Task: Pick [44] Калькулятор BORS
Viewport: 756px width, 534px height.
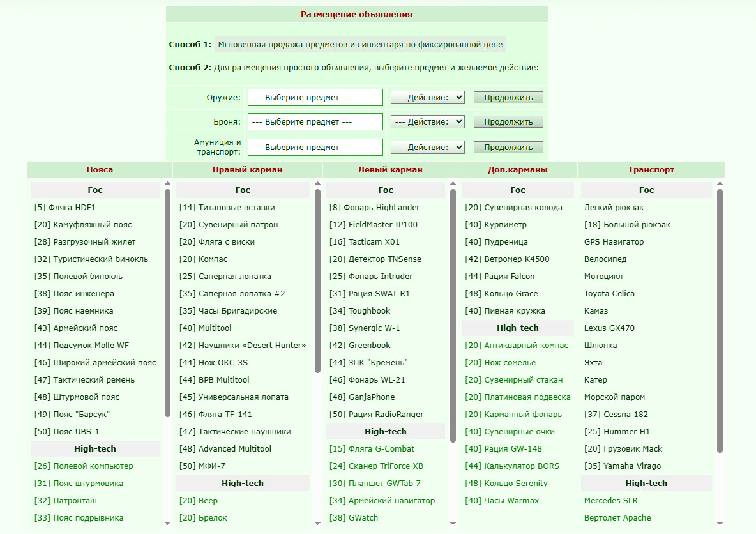Action: click(512, 466)
